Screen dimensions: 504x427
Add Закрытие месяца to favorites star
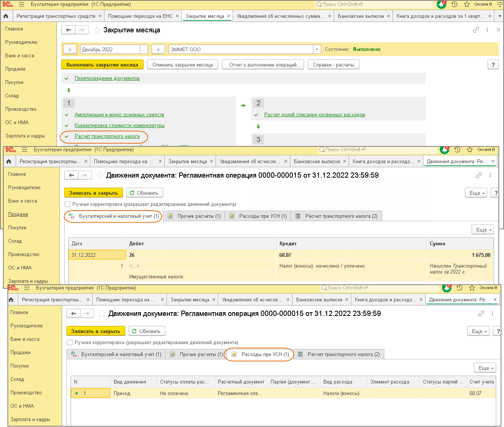[97, 30]
